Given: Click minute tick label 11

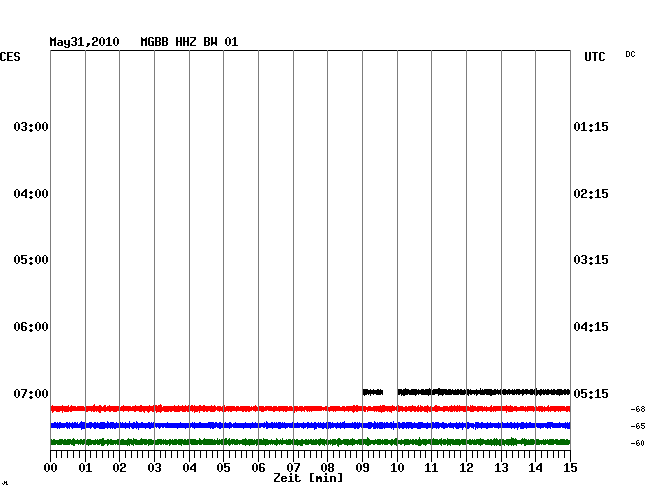Looking at the screenshot, I should [431, 468].
